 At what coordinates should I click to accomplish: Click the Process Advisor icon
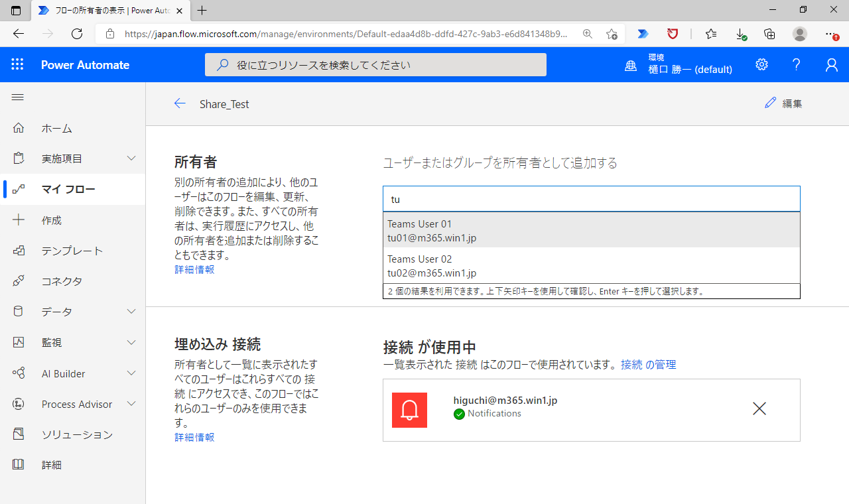[x=19, y=404]
